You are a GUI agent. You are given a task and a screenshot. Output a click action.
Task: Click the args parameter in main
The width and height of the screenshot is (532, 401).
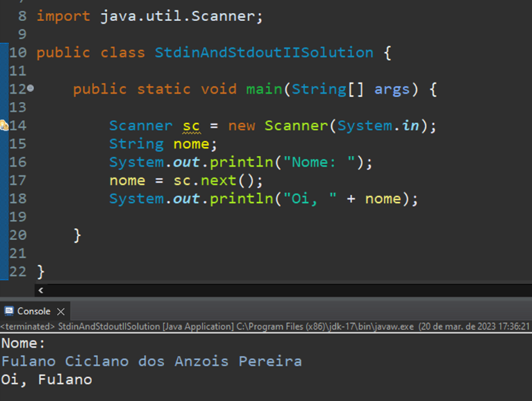click(x=392, y=89)
